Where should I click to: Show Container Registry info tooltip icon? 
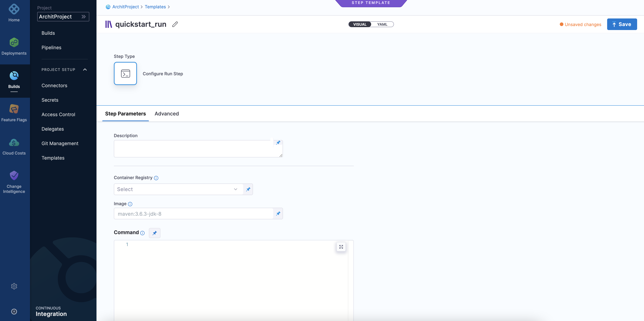coord(156,178)
